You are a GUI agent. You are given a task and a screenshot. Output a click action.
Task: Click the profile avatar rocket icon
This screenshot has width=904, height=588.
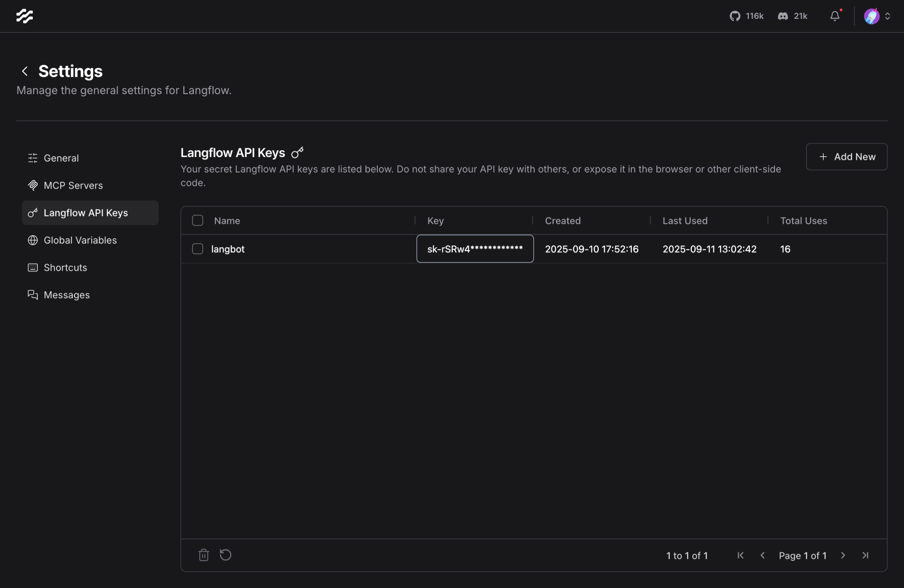pos(872,16)
